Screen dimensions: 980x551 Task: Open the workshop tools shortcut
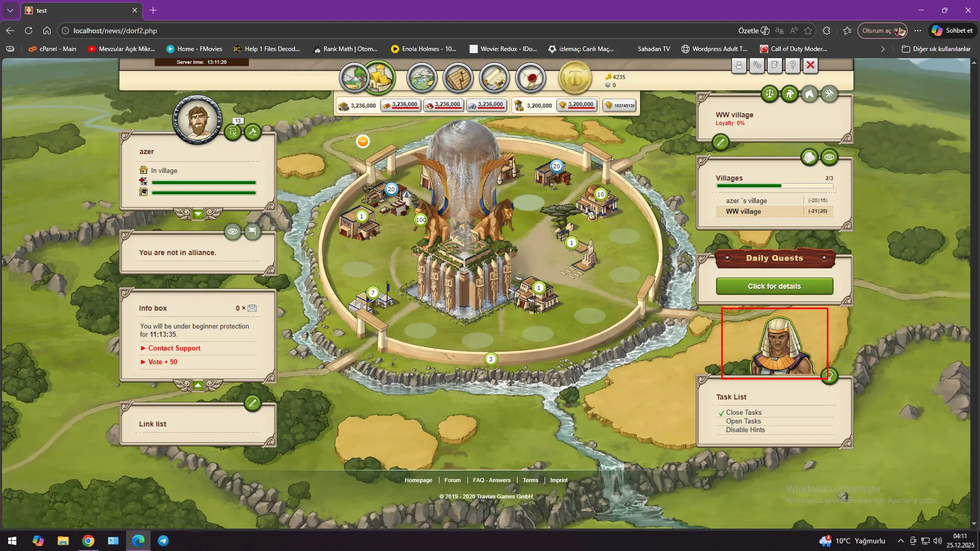[x=829, y=93]
